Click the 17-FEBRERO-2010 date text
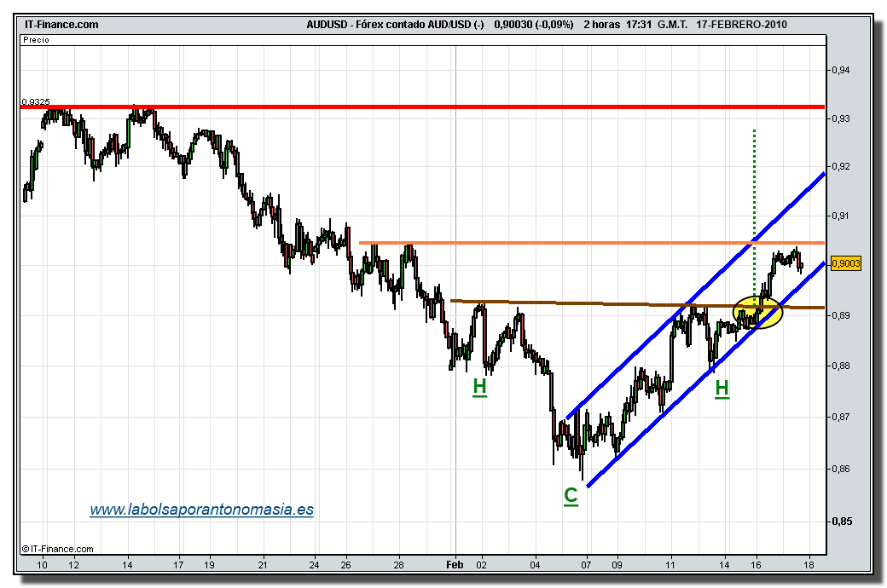887x588 pixels. tap(742, 25)
